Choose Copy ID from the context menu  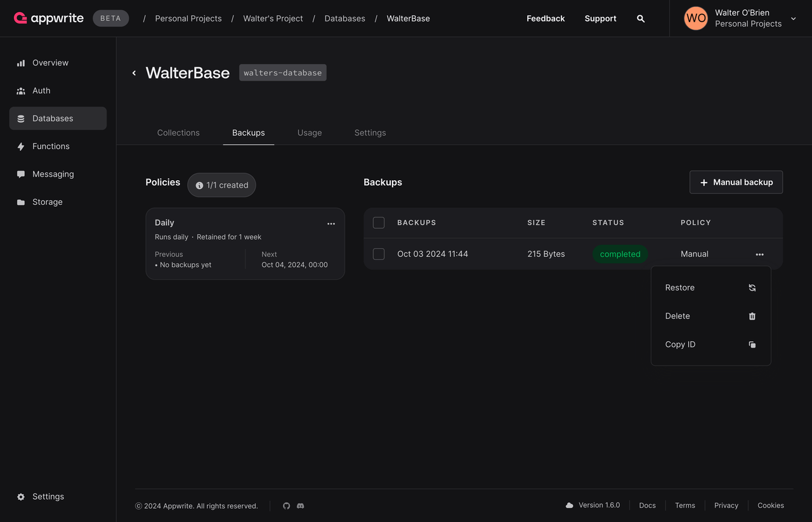[x=711, y=344]
